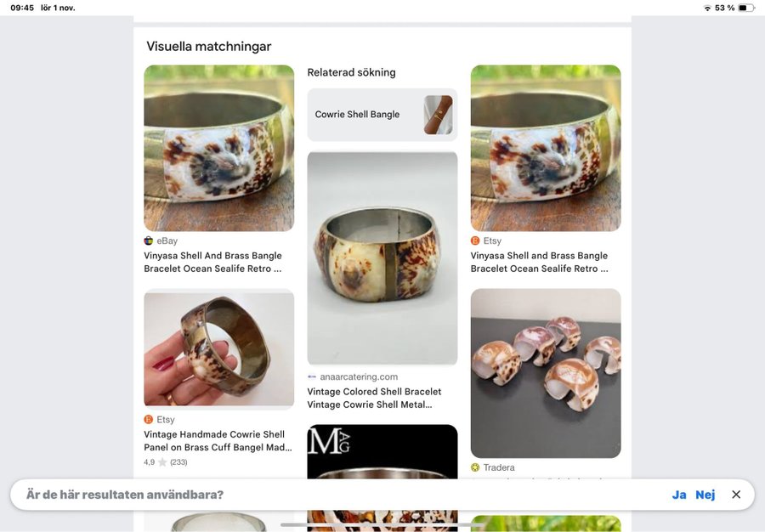Click the rating star under Etsy listing
The width and height of the screenshot is (765, 532).
[162, 461]
